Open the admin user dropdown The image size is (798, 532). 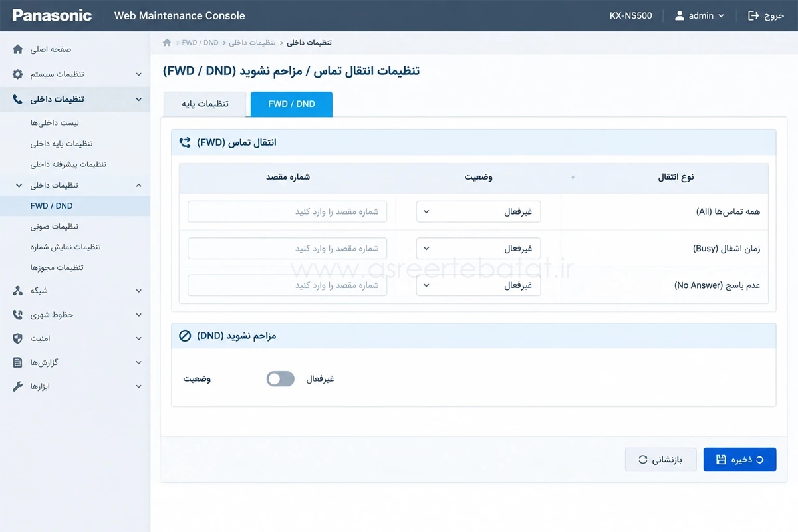[x=700, y=15]
